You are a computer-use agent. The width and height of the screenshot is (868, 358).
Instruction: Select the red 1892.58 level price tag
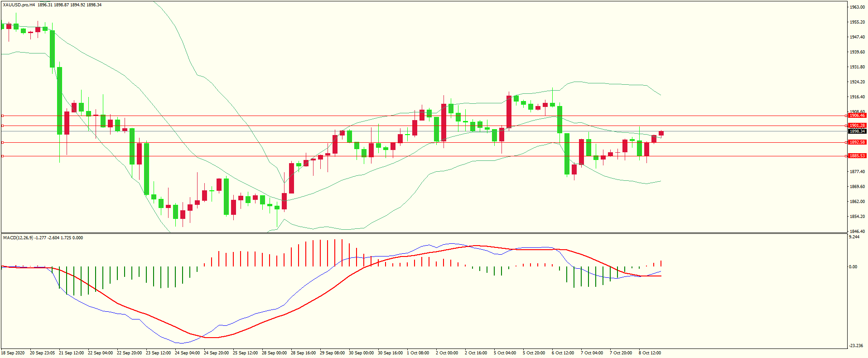857,142
